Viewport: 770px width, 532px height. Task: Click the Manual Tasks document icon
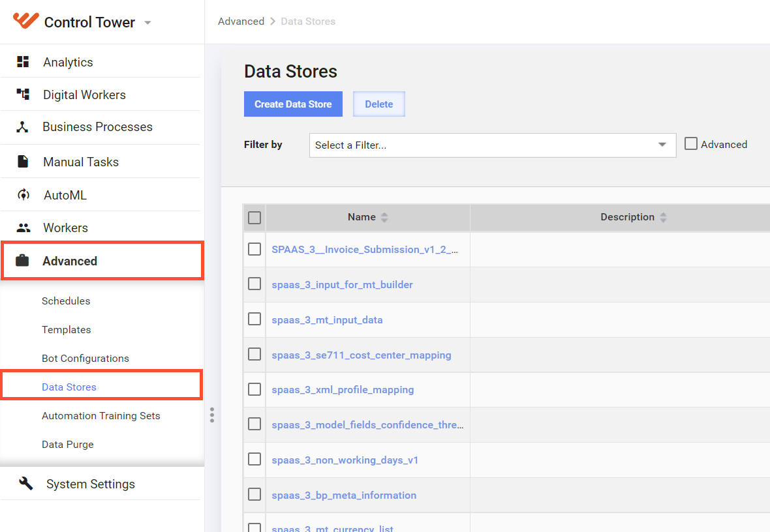(23, 162)
